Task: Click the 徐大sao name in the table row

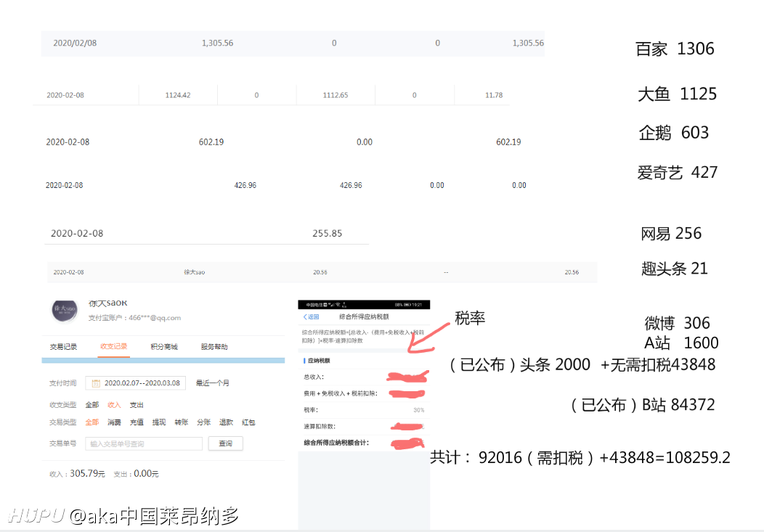Action: tap(195, 272)
